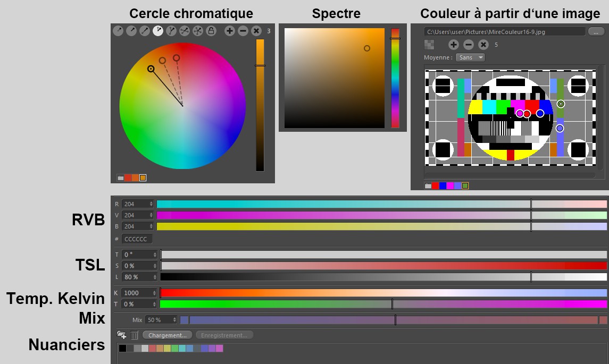The image size is (609, 364).
Task: Choose the four-armed tetrad harmony icon
Action: 185,31
